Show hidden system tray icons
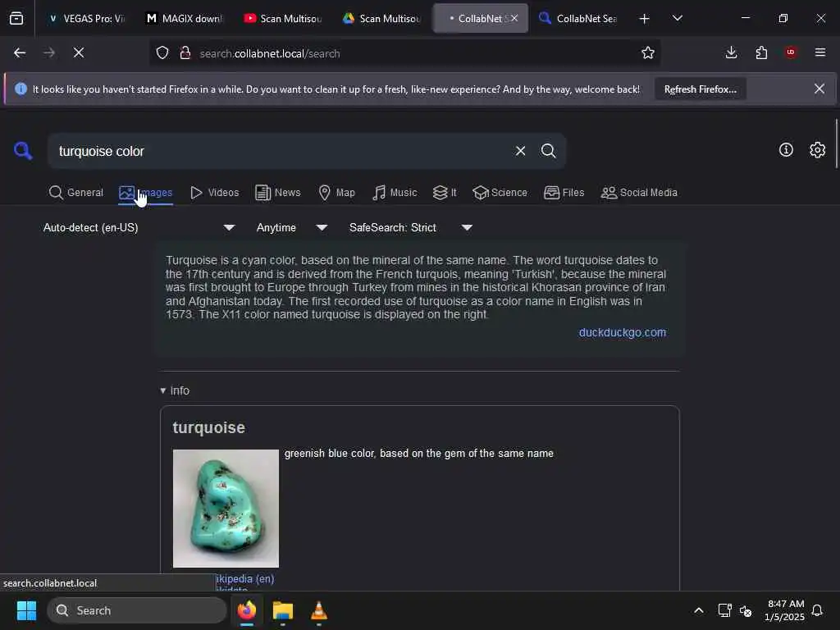Image resolution: width=840 pixels, height=630 pixels. click(699, 610)
